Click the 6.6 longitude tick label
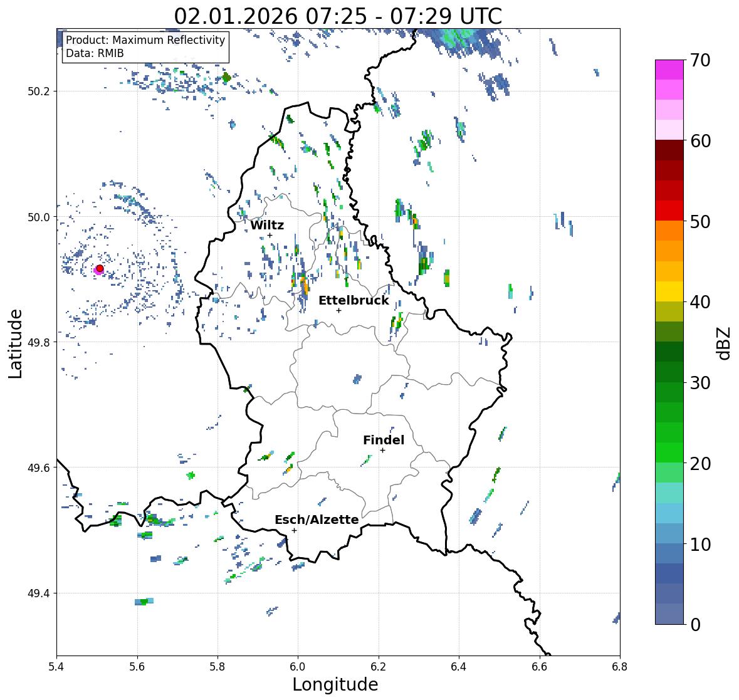Screen dimensions: 739x700 coord(540,667)
